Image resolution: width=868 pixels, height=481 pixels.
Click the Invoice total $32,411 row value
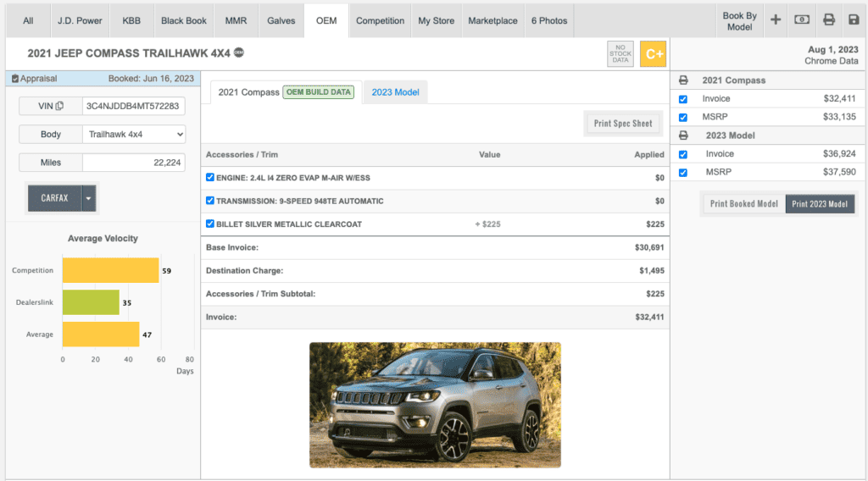tap(649, 317)
